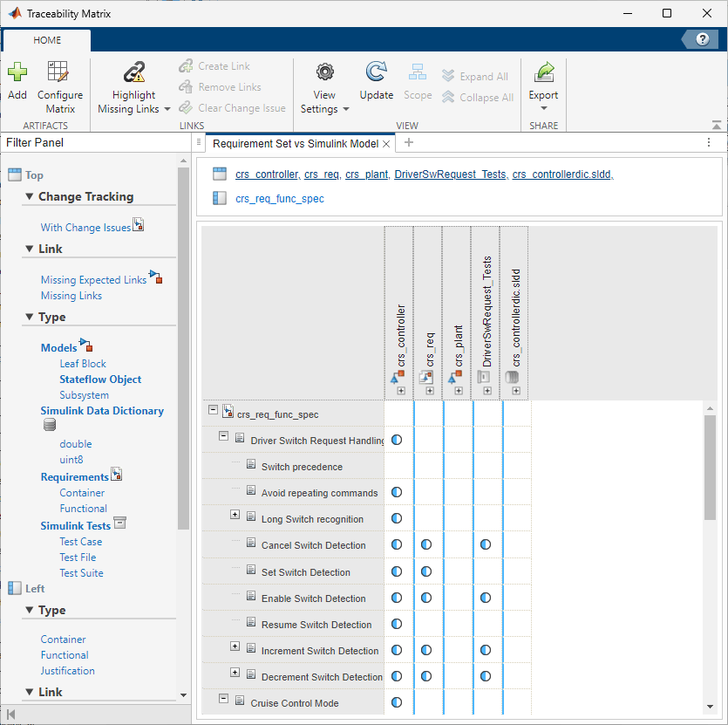The width and height of the screenshot is (728, 725).
Task: Collapse the Change Tracking filter section
Action: pyautogui.click(x=30, y=196)
